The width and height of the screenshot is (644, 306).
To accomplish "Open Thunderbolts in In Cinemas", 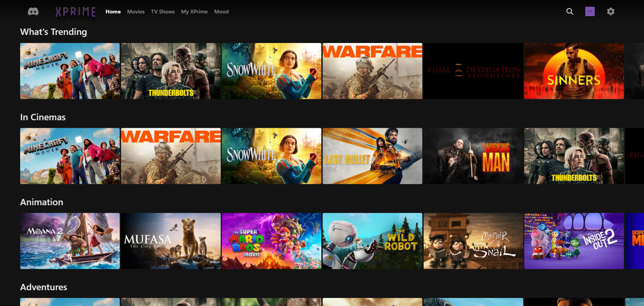I will point(574,156).
